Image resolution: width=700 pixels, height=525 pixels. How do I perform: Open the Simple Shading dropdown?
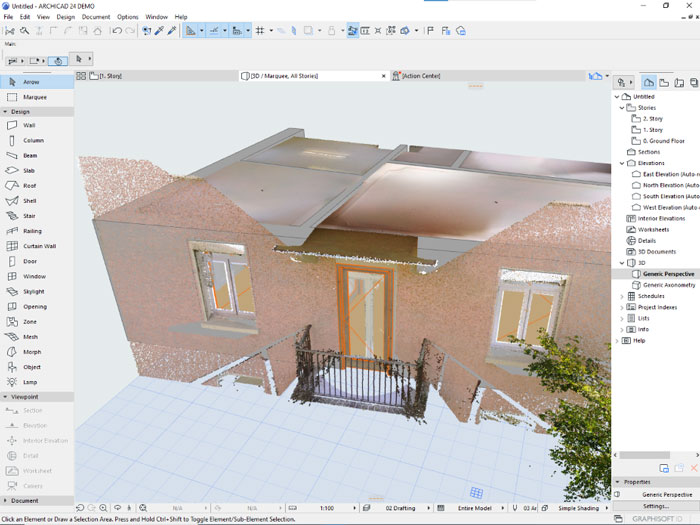(x=607, y=508)
